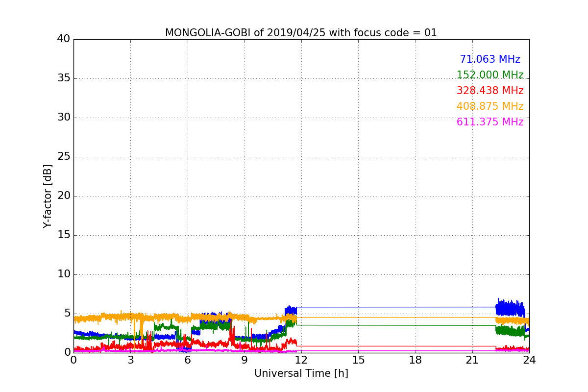
Task: Click y-axis tick value 20
Action: click(64, 196)
